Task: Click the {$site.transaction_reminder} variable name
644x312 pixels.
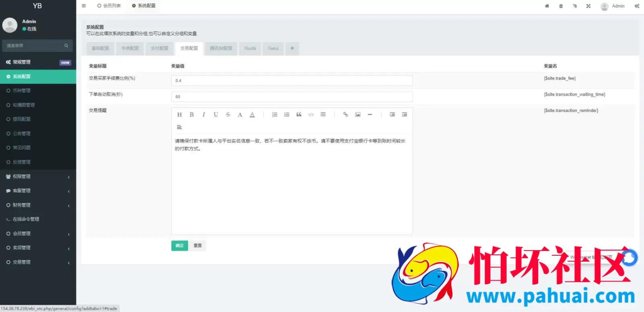Action: (x=571, y=111)
